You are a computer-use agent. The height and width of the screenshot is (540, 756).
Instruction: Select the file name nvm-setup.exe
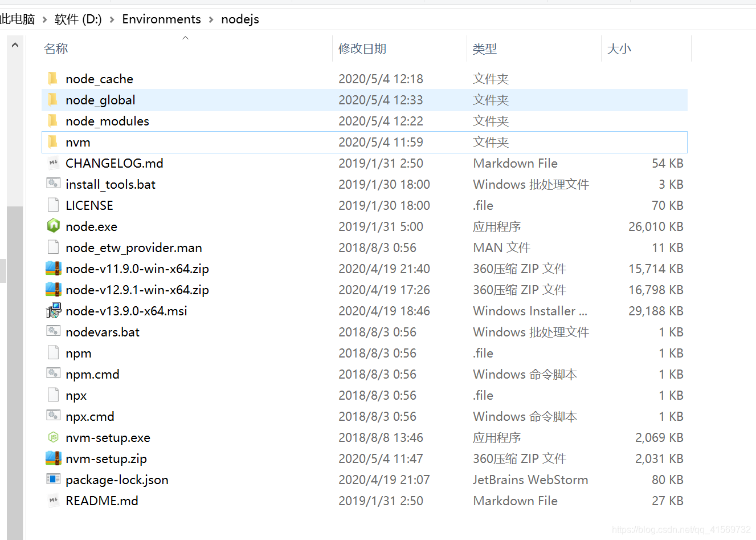(x=108, y=437)
